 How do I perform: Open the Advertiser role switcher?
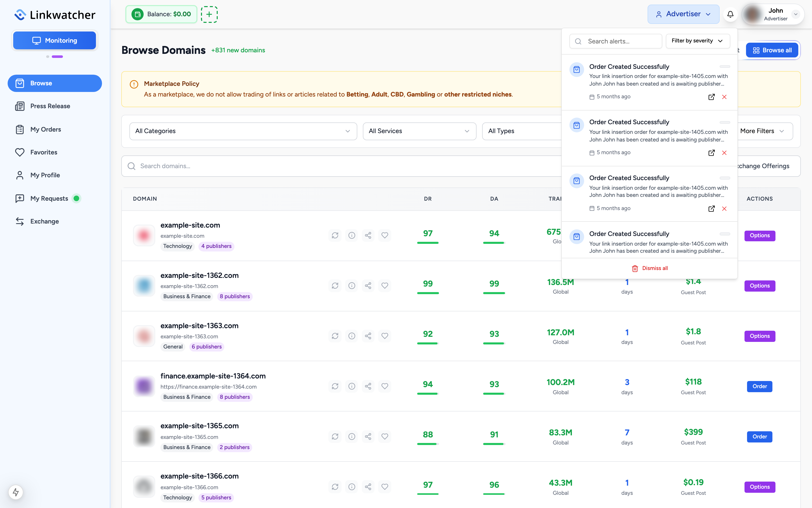pyautogui.click(x=683, y=14)
